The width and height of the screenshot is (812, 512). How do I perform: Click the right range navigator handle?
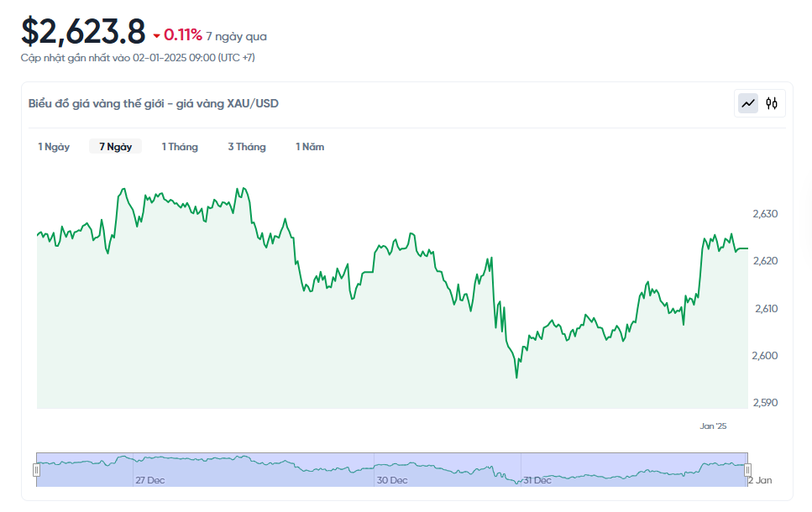(747, 470)
